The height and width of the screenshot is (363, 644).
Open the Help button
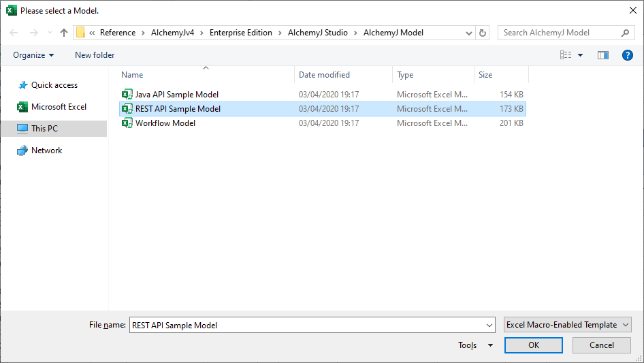point(627,55)
